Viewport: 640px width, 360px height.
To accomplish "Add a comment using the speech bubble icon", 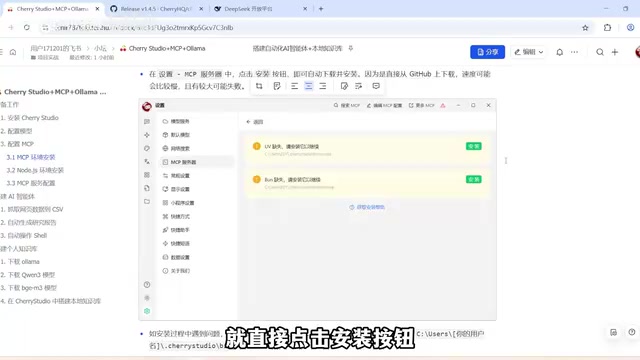I will pos(376,86).
